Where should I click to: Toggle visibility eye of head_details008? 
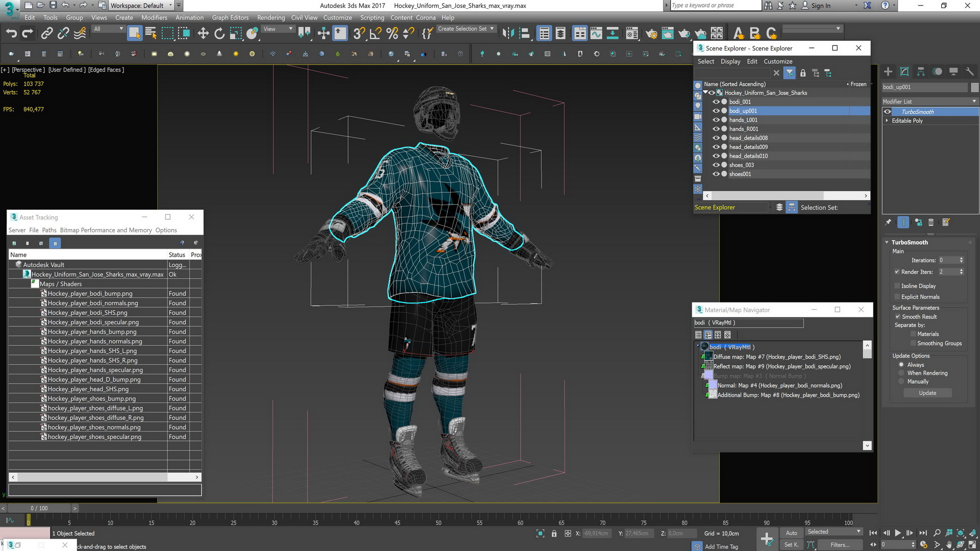[716, 138]
